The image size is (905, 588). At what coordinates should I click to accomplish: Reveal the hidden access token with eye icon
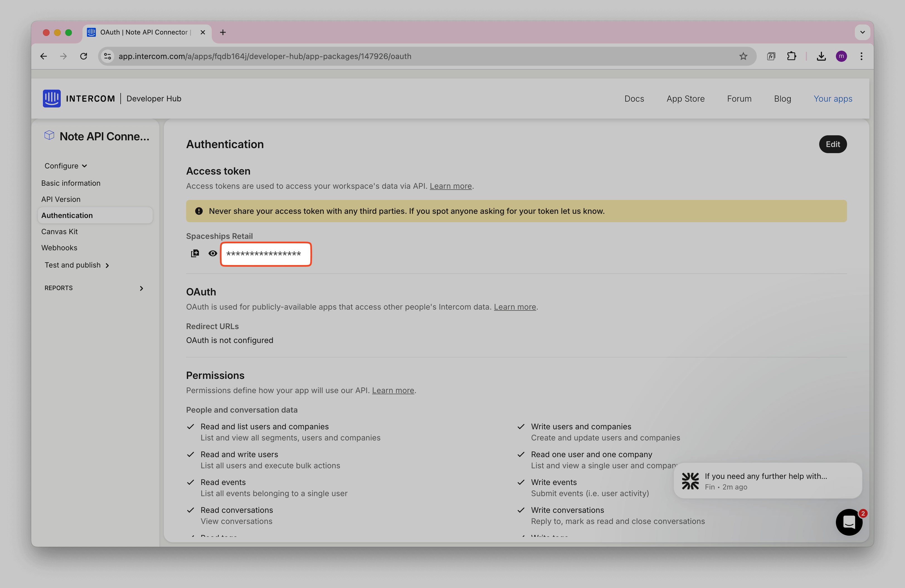[x=213, y=253]
